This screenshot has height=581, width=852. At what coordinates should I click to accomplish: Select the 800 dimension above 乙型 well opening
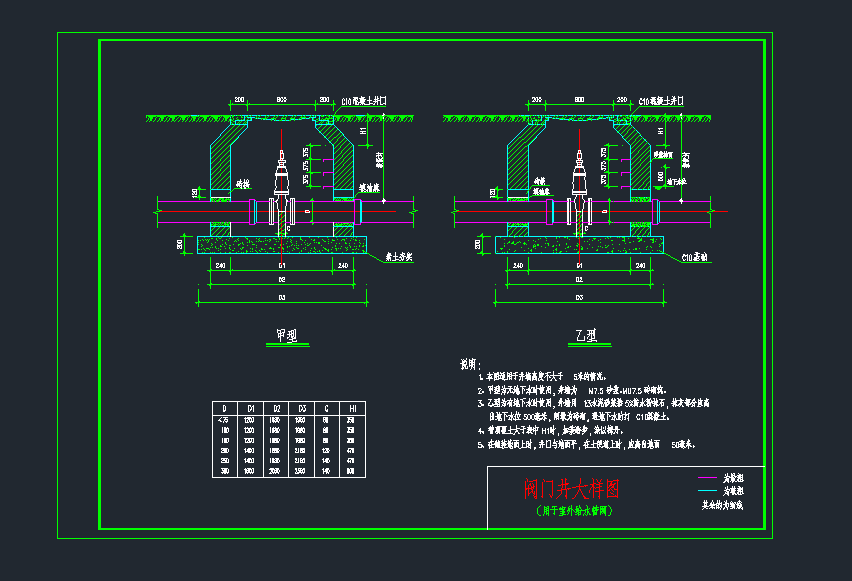579,100
